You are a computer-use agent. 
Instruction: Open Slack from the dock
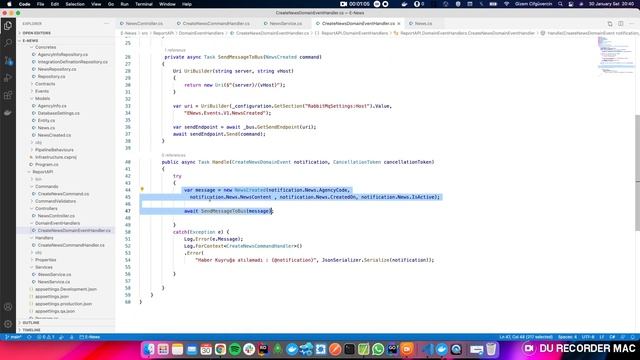(x=249, y=349)
